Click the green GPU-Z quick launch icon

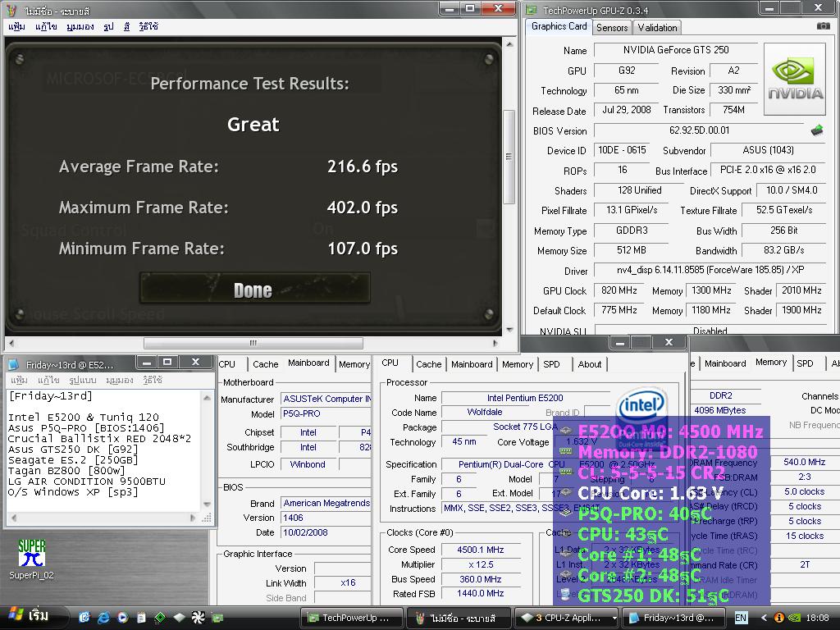[x=217, y=618]
